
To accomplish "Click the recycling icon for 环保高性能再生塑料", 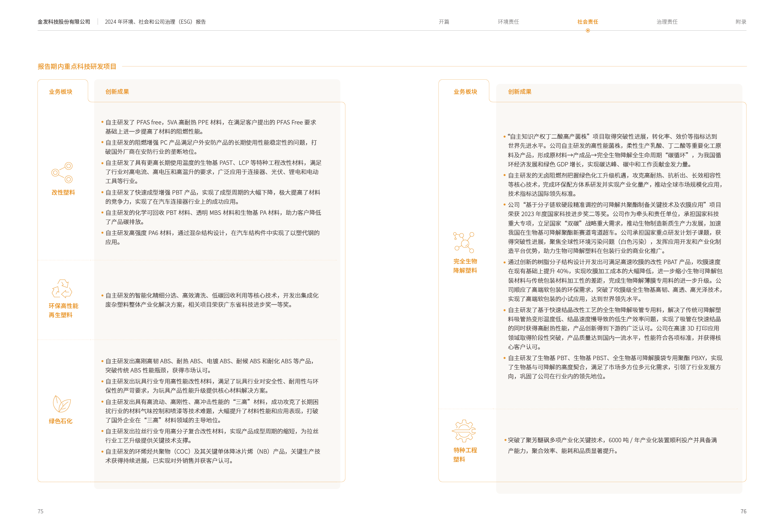I will point(62,289).
